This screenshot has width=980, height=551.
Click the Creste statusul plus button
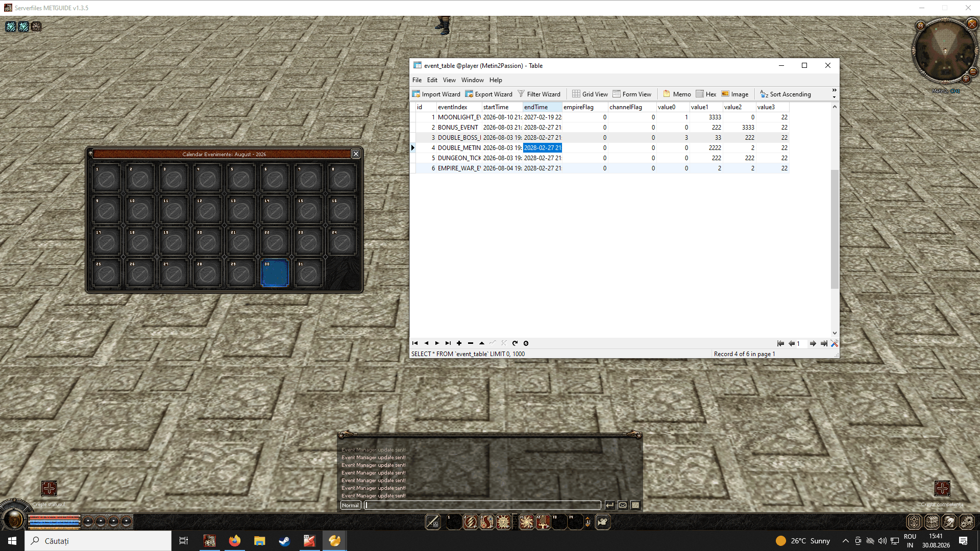(x=49, y=488)
